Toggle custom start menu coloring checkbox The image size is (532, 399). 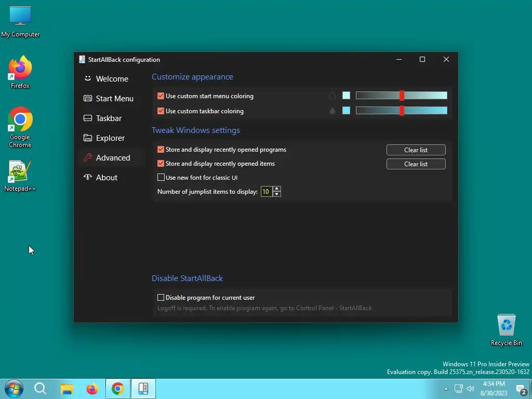point(161,96)
